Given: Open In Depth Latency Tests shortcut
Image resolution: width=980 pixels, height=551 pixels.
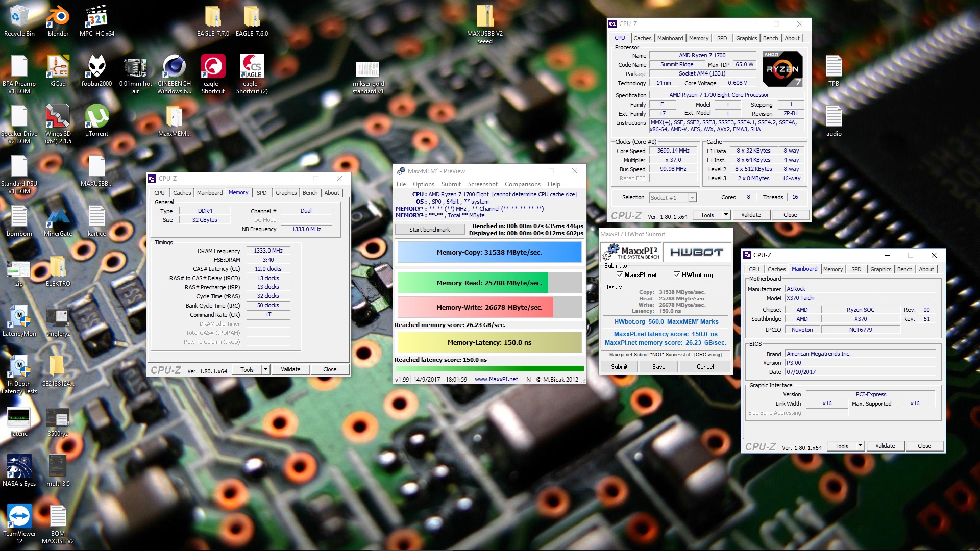Looking at the screenshot, I should 19,374.
